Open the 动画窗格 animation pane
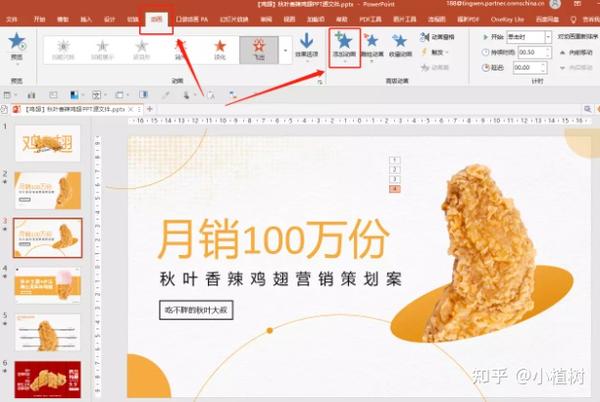 point(437,37)
